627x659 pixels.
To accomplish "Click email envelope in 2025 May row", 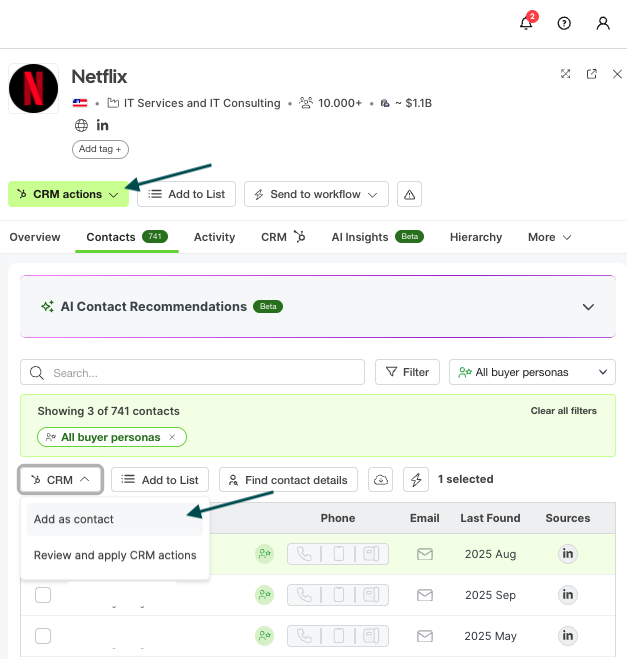I will (425, 636).
